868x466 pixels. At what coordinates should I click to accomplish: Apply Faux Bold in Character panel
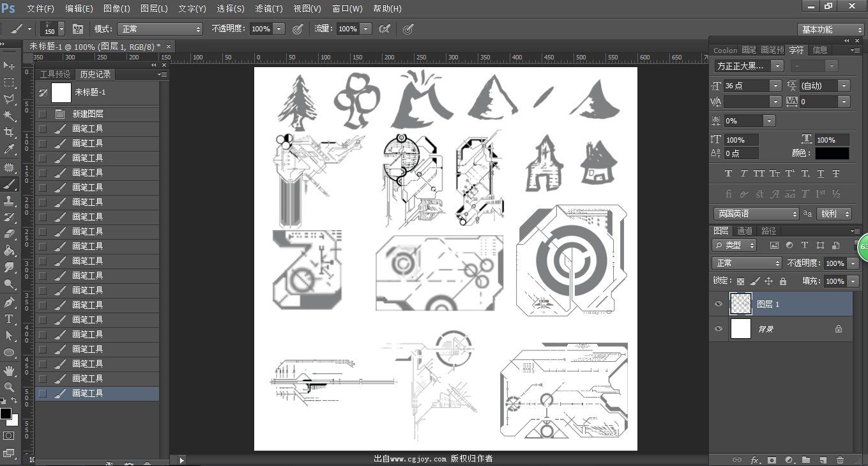point(728,173)
